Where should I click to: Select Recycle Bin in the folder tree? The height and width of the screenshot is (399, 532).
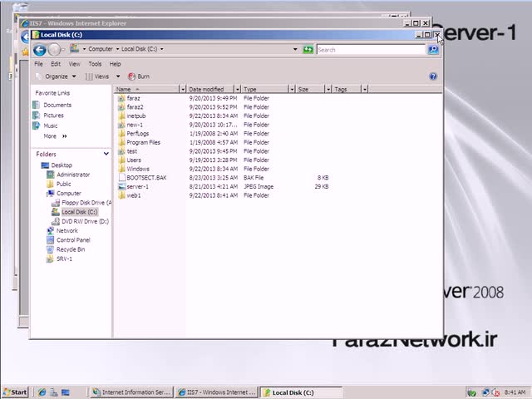(71, 249)
